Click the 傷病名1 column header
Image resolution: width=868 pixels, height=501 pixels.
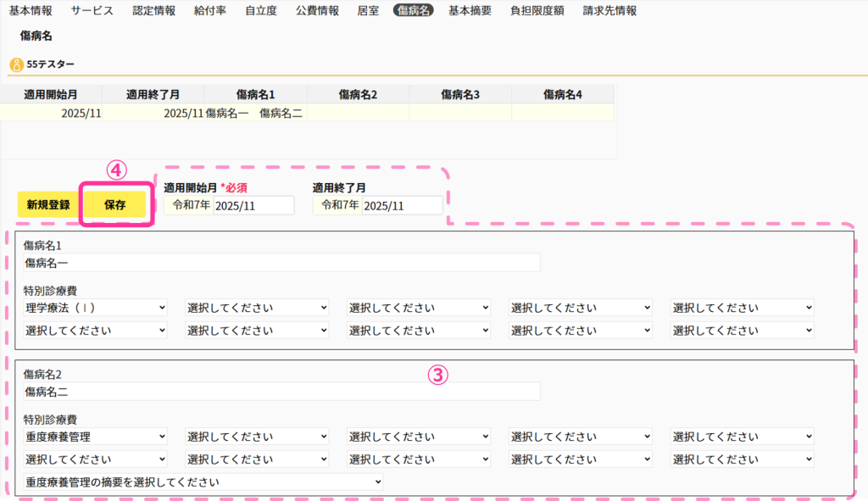click(255, 94)
